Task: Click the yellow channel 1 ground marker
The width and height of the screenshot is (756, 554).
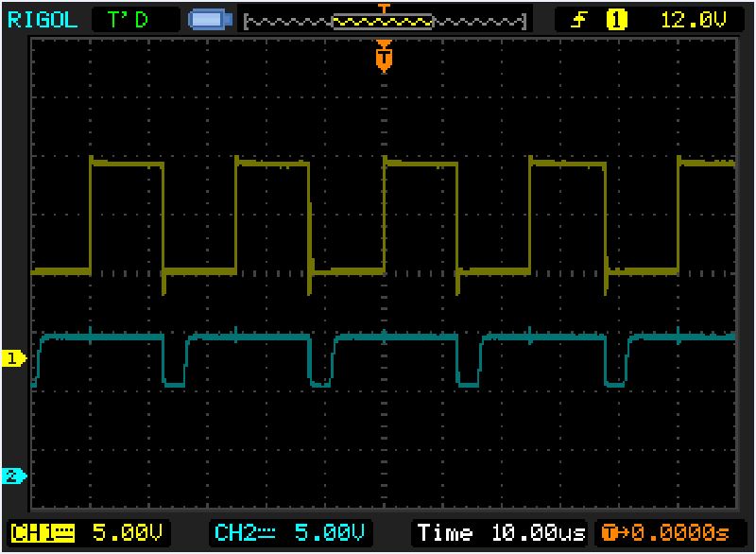Action: pyautogui.click(x=14, y=358)
